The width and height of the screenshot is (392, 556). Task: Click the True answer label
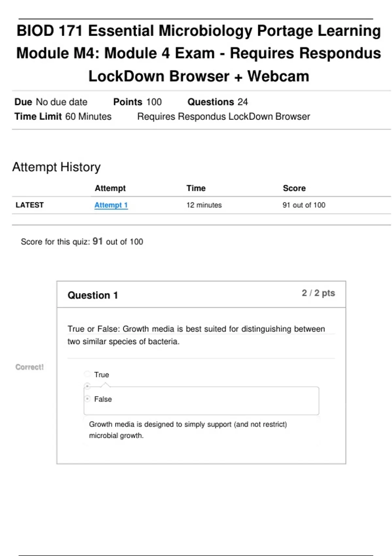(x=102, y=374)
